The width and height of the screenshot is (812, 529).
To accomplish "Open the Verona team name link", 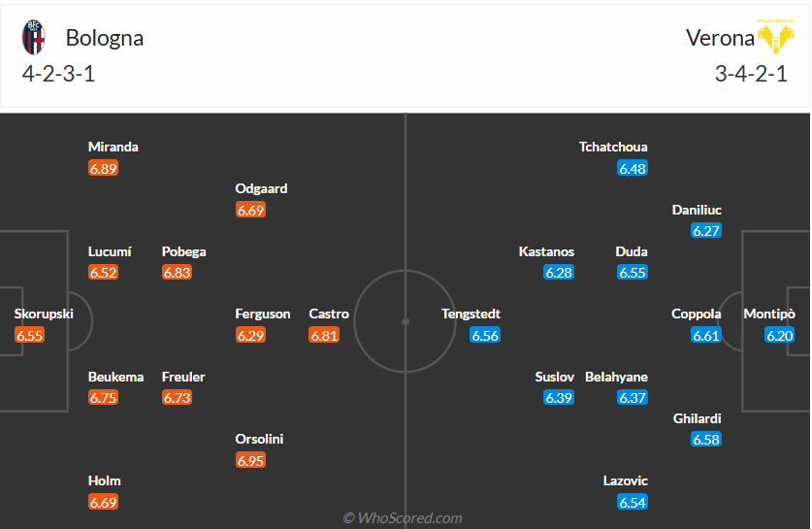I will pos(720,38).
